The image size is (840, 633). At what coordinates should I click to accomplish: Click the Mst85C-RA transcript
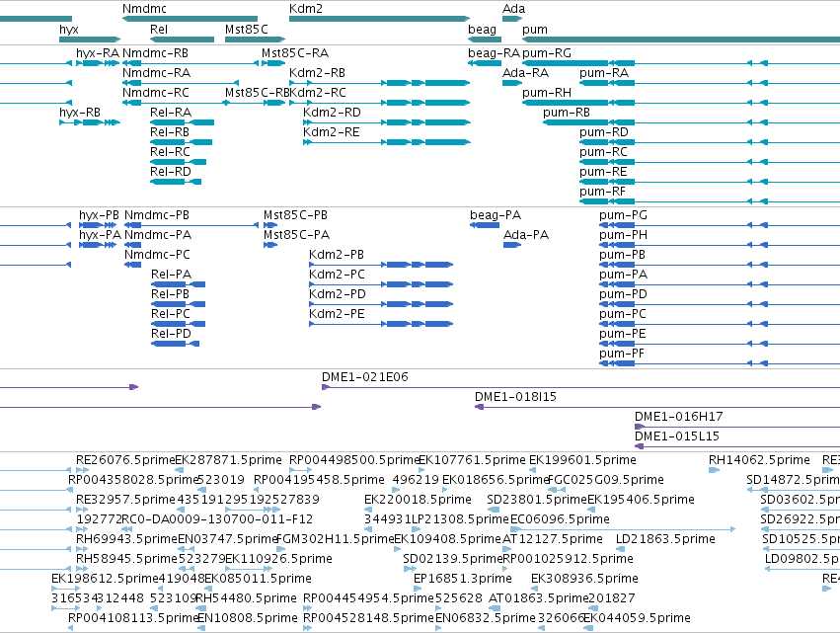[273, 63]
